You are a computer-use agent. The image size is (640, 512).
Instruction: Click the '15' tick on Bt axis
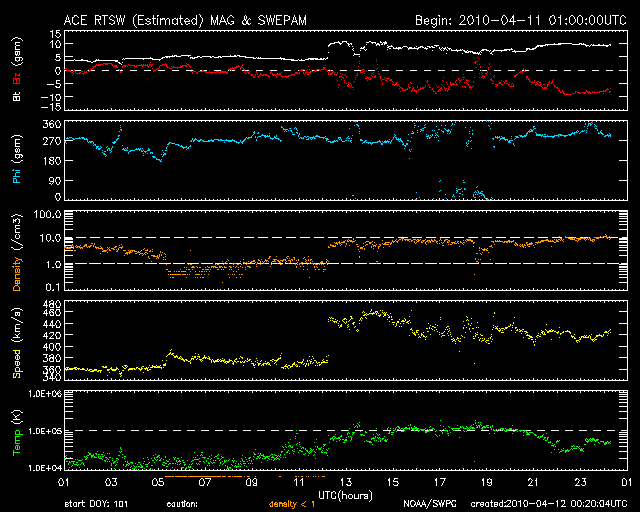click(x=56, y=34)
